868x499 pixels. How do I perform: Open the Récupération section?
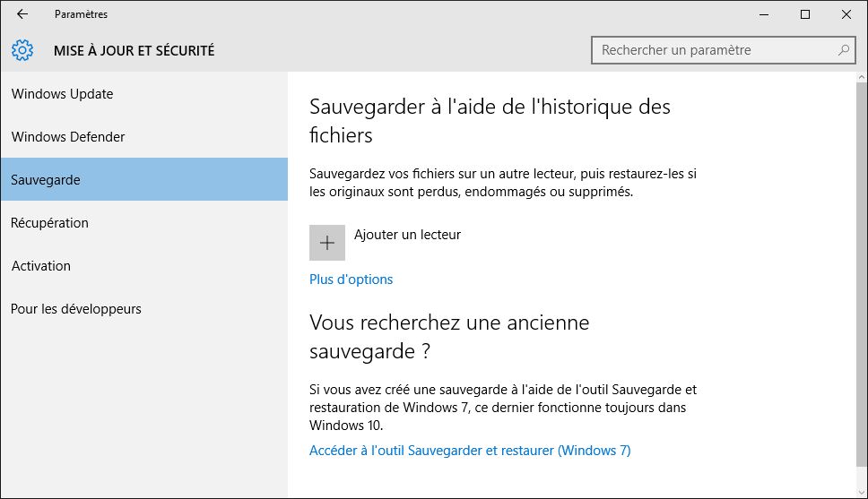coord(50,223)
